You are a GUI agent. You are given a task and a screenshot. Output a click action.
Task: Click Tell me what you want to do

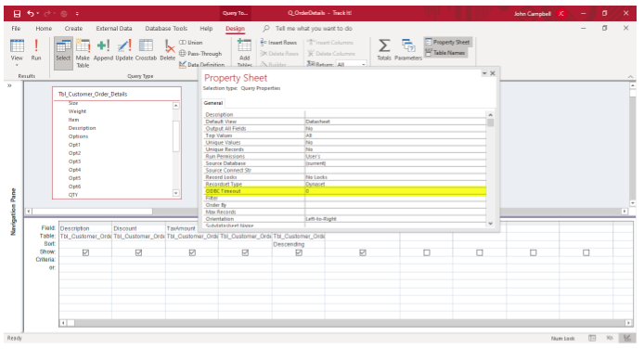coord(314,29)
